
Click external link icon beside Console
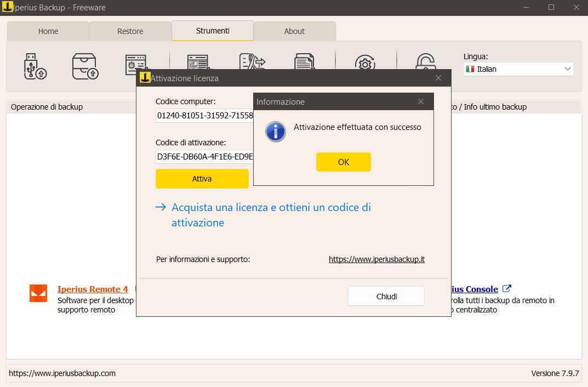click(507, 288)
